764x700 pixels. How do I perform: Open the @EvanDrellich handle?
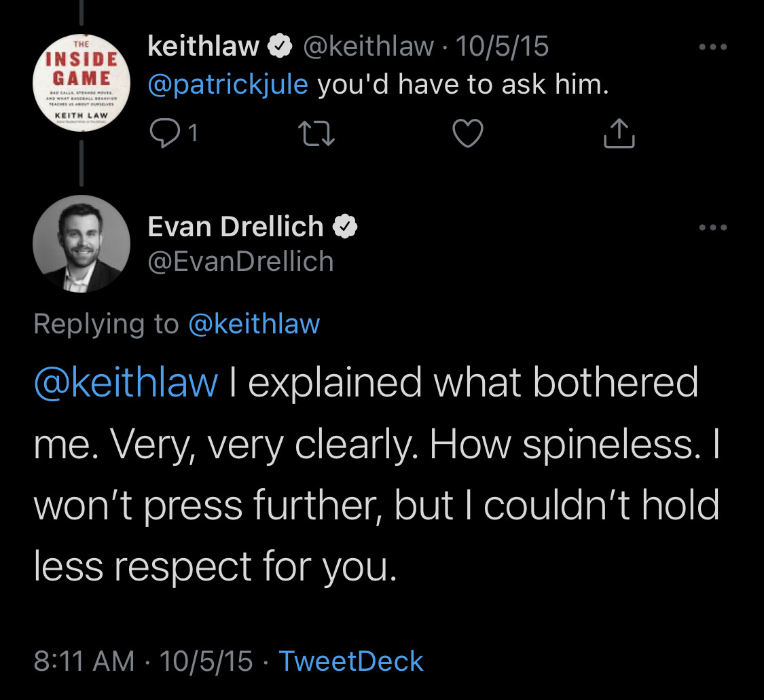point(240,261)
